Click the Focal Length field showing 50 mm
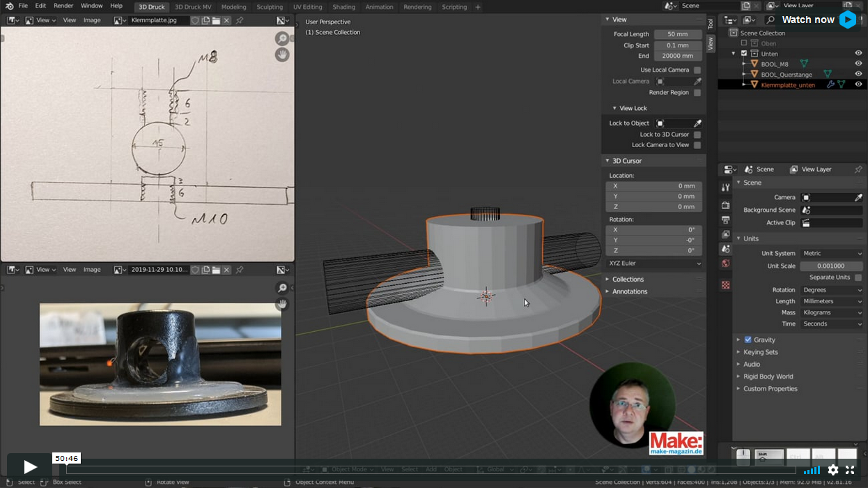Screen dimensions: 868x488 pyautogui.click(x=677, y=34)
